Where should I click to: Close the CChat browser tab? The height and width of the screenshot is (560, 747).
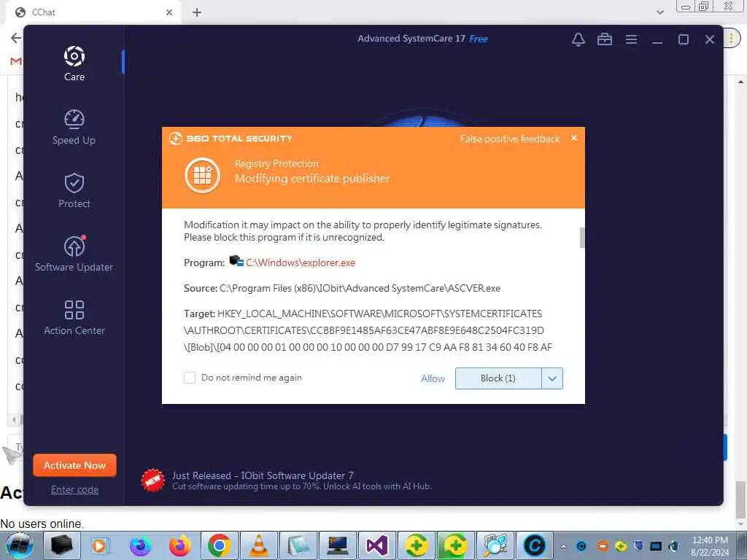[x=169, y=12]
